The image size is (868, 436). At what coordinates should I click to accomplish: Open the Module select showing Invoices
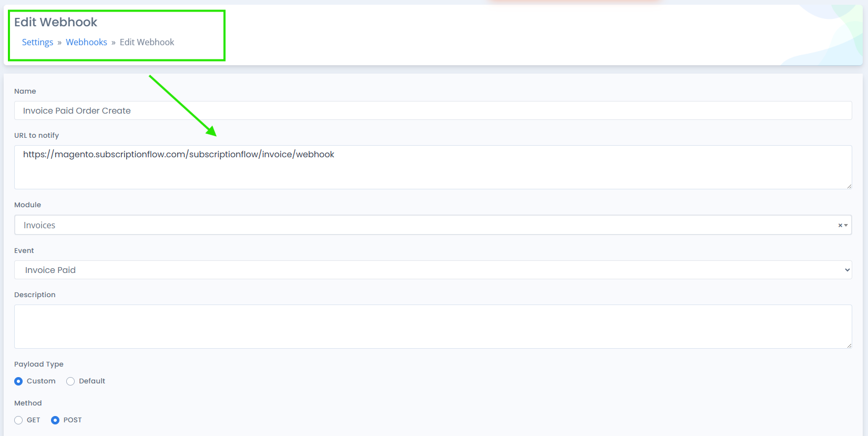(x=433, y=225)
